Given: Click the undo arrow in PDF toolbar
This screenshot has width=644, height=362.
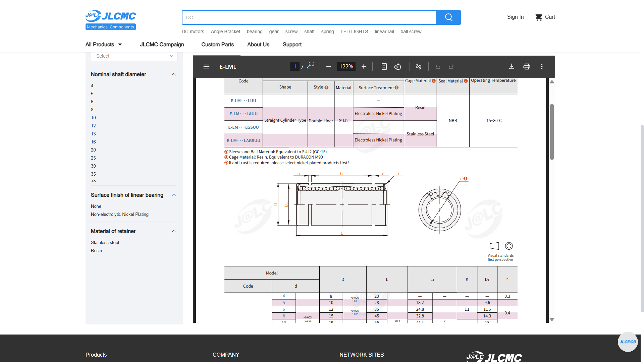Looking at the screenshot, I should [438, 67].
